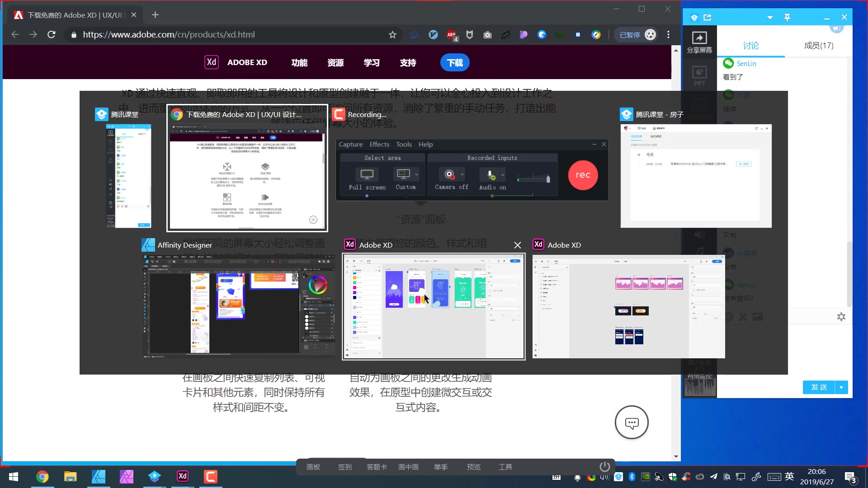Screen dimensions: 868x488
Task: Close highlighted Adobe XD window in switcher
Action: coord(518,245)
